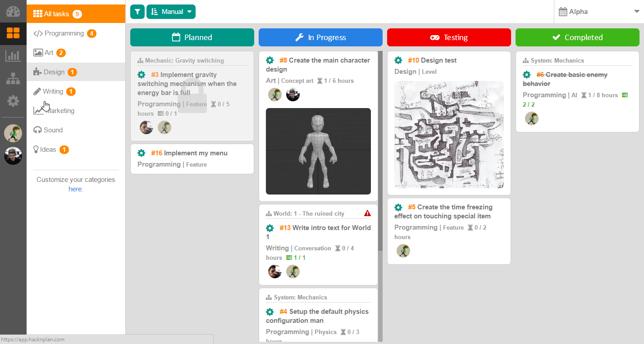The height and width of the screenshot is (344, 644).
Task: Select the kanban board icon in sidebar
Action: (x=13, y=33)
